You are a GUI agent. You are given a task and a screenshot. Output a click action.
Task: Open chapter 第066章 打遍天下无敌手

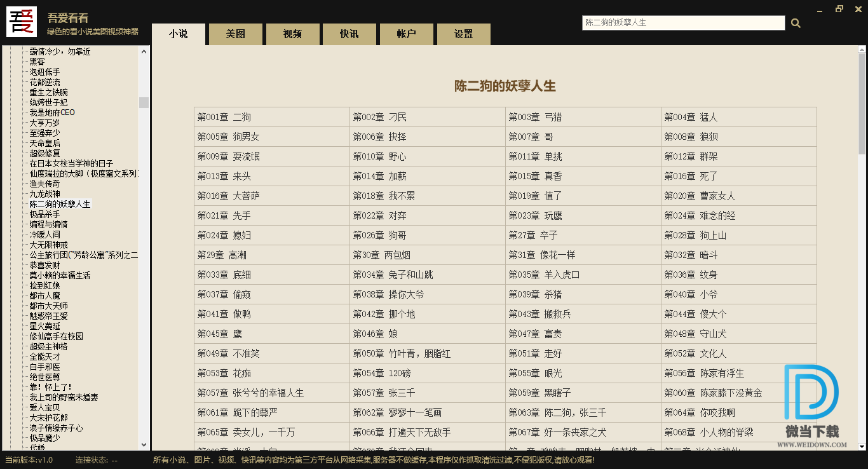402,432
